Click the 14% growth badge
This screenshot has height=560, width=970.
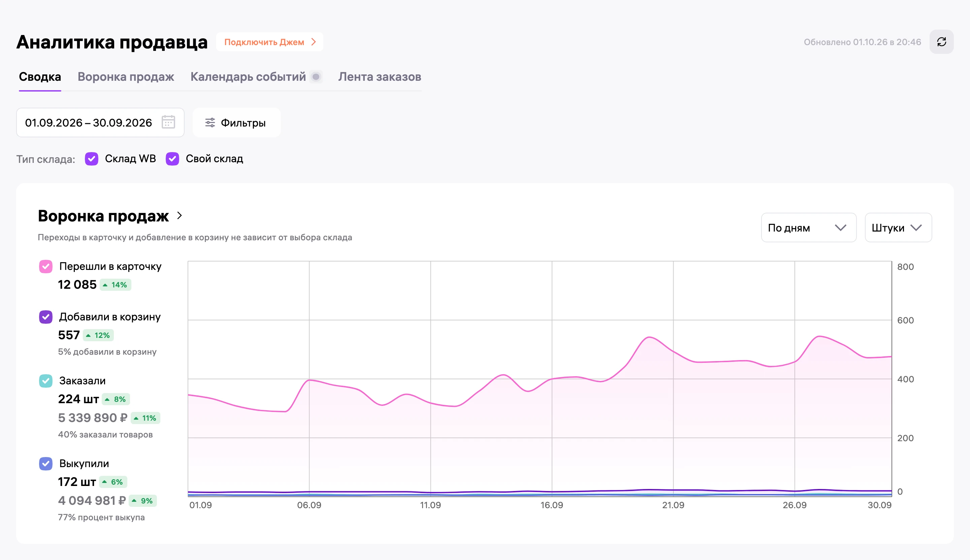116,285
